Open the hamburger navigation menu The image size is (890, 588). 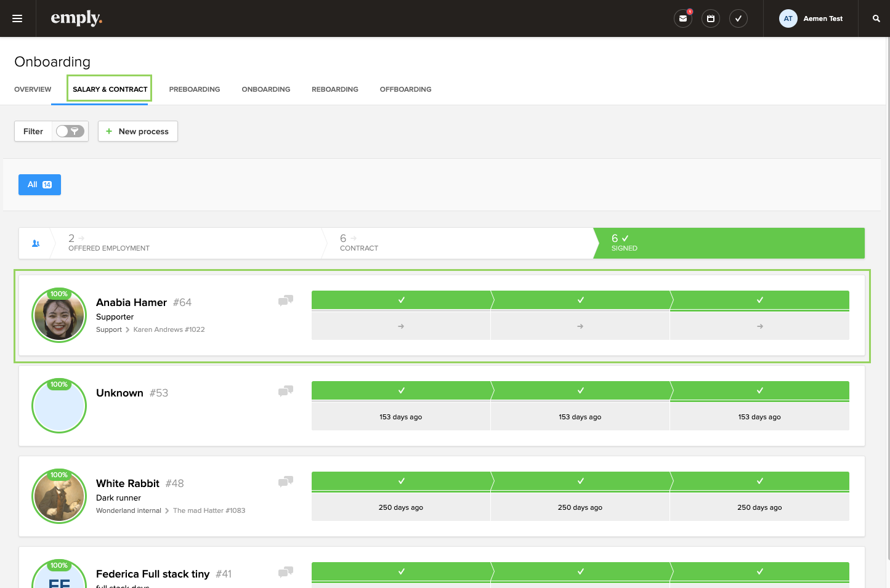pyautogui.click(x=17, y=18)
